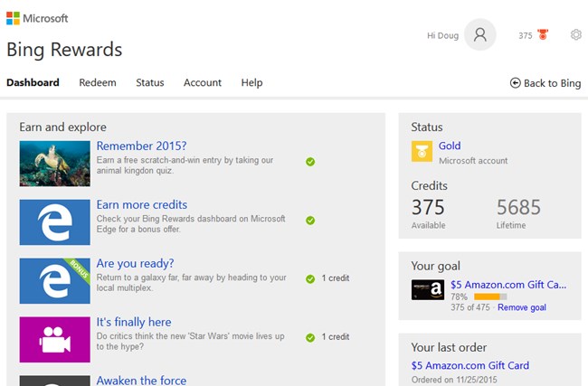The image size is (588, 386).
Task: Go to the Account tab
Action: (x=203, y=82)
